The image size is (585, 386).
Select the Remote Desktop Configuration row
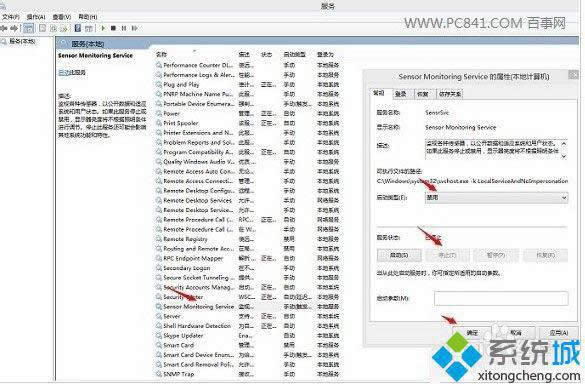coord(247,191)
